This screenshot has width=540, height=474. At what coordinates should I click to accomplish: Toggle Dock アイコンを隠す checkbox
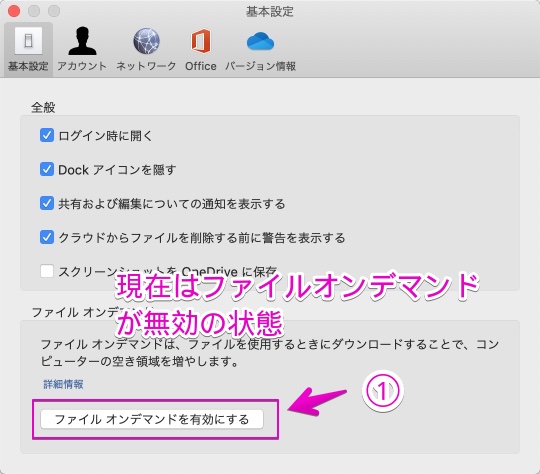(47, 169)
